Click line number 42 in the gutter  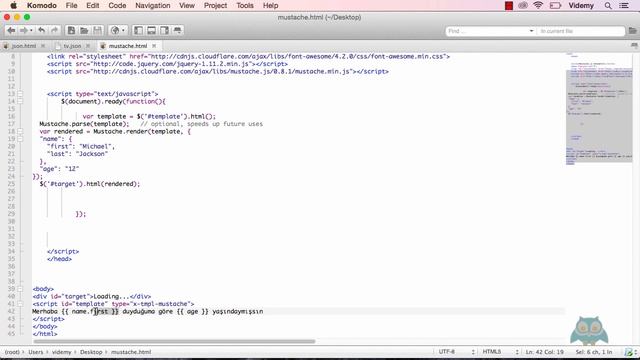click(x=11, y=311)
